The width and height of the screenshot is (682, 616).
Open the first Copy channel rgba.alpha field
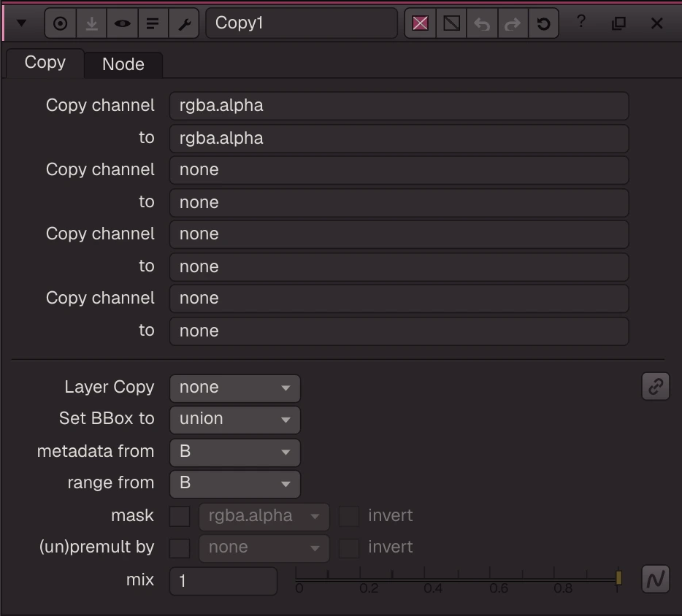399,106
